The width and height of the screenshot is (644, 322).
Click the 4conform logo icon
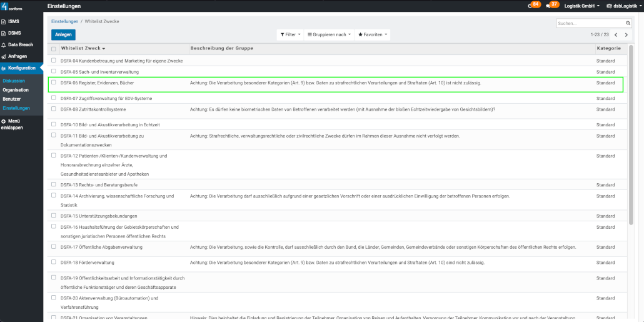pyautogui.click(x=4, y=6)
